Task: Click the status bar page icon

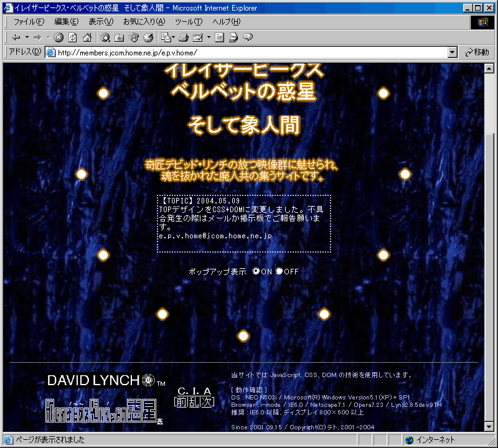Action: (x=8, y=440)
